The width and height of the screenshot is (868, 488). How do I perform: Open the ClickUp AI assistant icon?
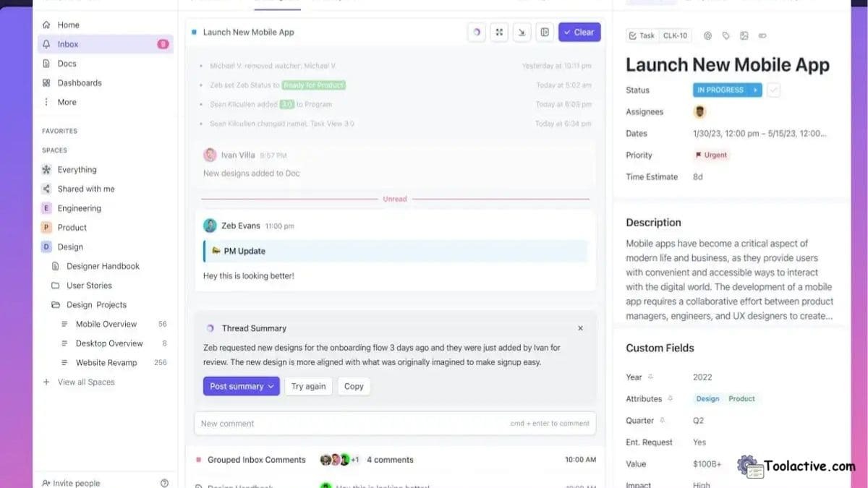pos(476,32)
